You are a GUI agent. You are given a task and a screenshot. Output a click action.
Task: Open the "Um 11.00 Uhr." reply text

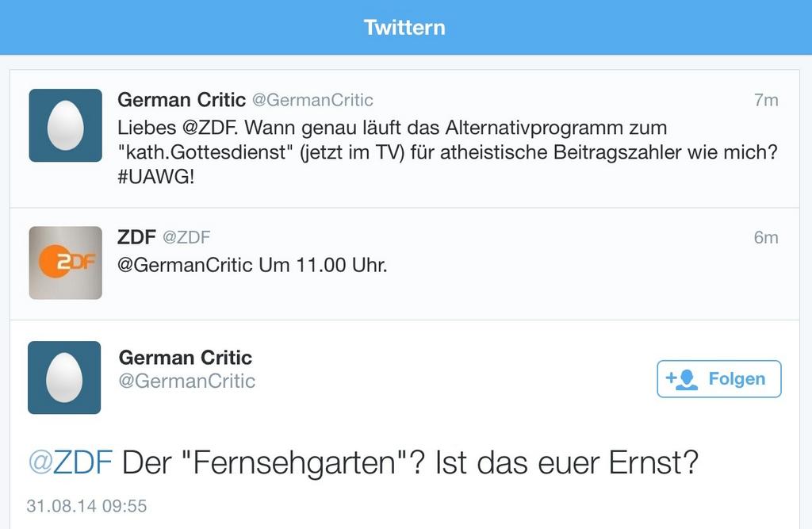click(323, 265)
